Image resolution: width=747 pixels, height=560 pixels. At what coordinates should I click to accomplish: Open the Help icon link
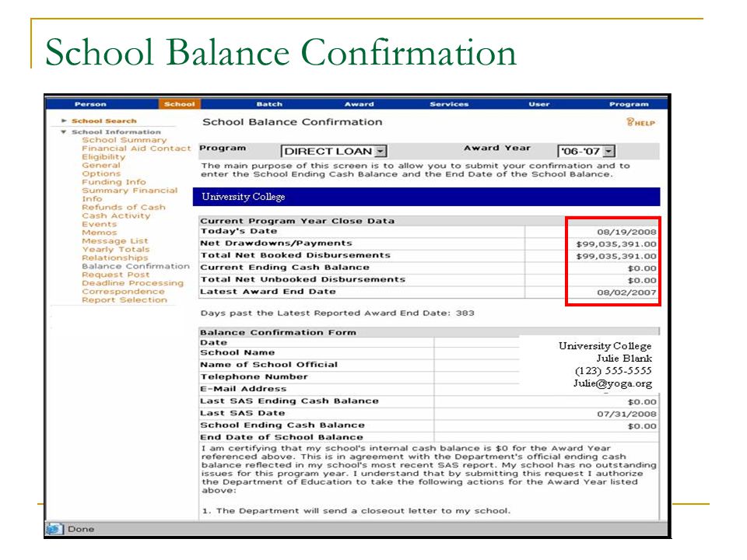[x=640, y=122]
